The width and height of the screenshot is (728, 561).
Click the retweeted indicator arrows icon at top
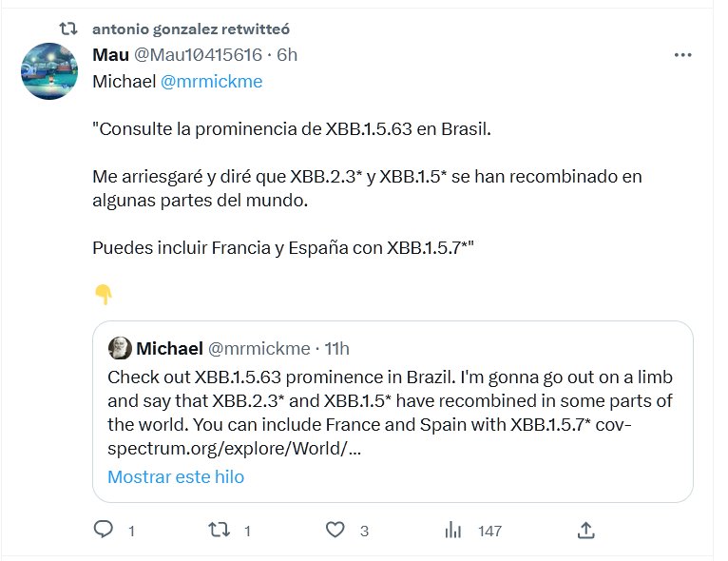[68, 30]
